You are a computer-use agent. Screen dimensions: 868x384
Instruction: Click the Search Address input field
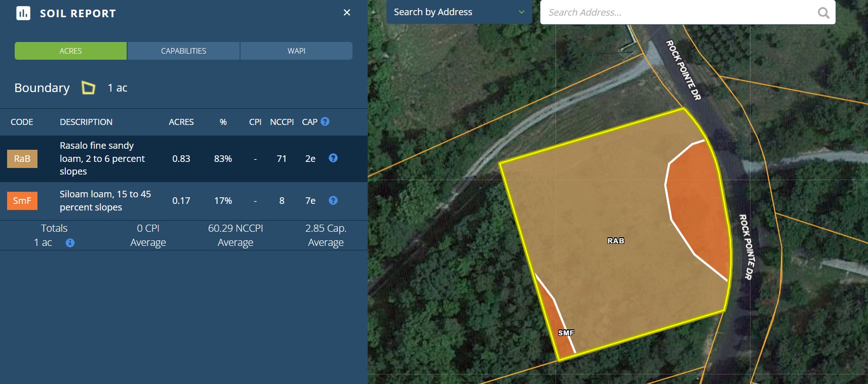point(679,13)
